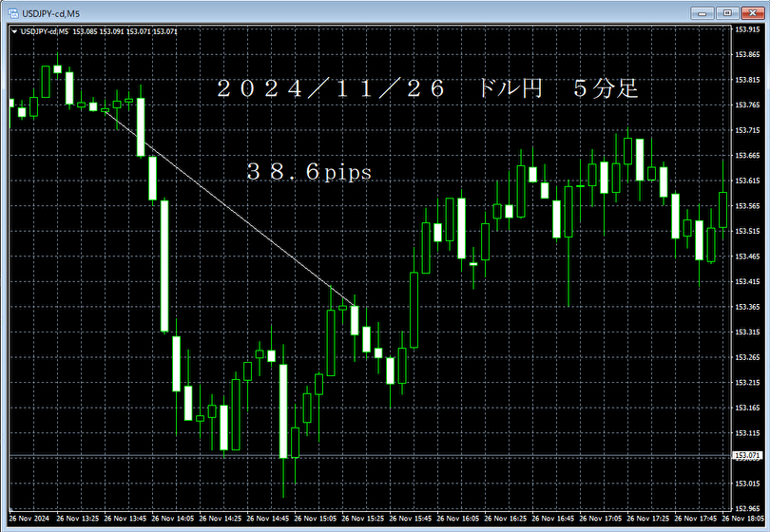The image size is (770, 532).
Task: Click the '26 Nov 18:05' time axis label
Action: tap(743, 519)
